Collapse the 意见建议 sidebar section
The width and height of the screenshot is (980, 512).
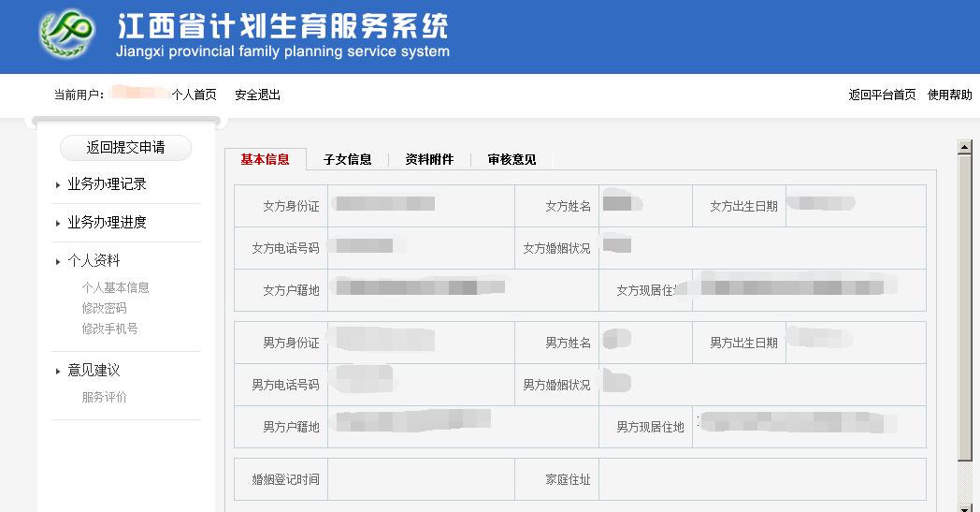tap(94, 370)
